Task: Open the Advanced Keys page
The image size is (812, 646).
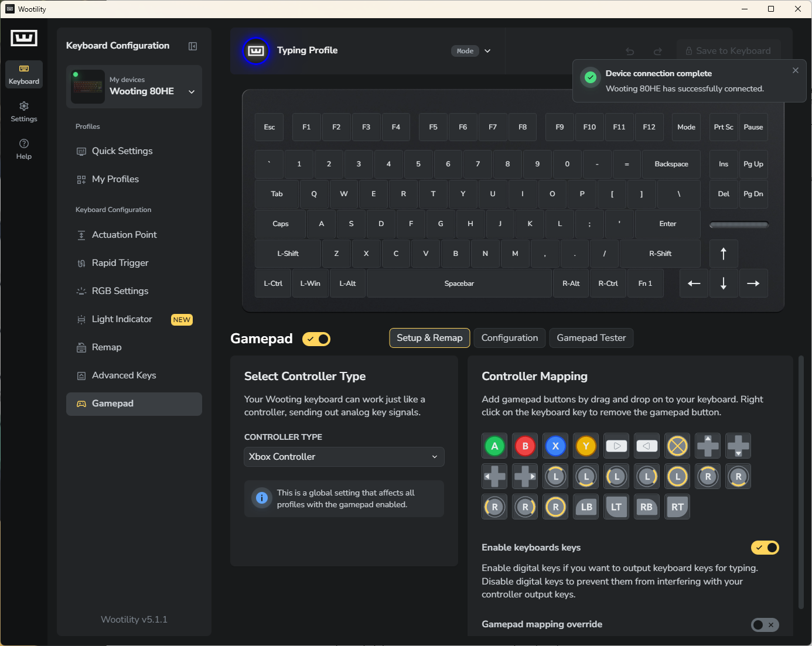Action: 134,375
